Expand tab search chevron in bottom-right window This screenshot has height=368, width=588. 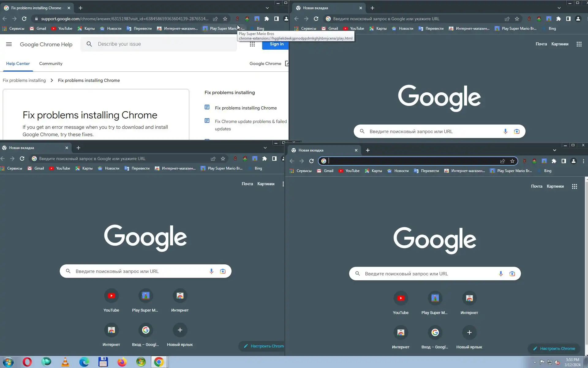click(x=554, y=150)
